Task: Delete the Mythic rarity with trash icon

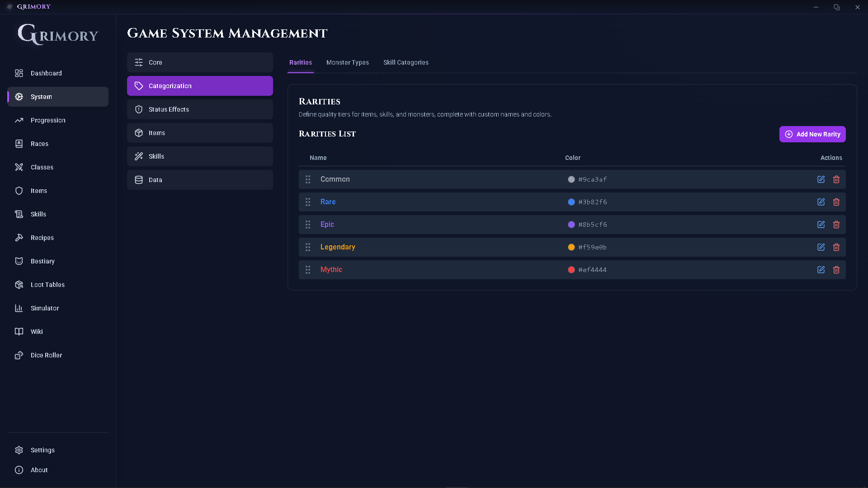Action: (x=836, y=270)
